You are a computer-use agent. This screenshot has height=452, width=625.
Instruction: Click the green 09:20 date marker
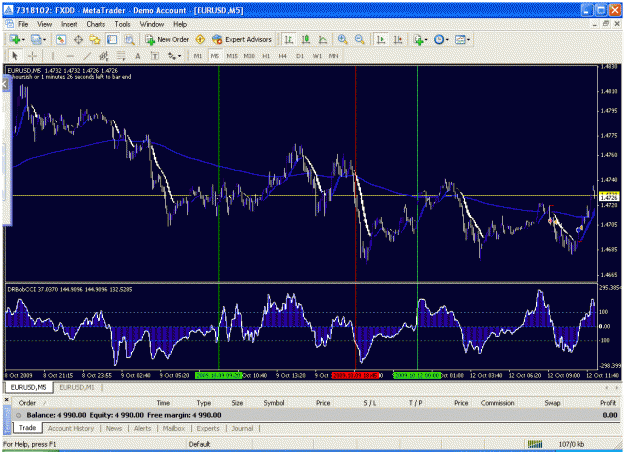[218, 375]
